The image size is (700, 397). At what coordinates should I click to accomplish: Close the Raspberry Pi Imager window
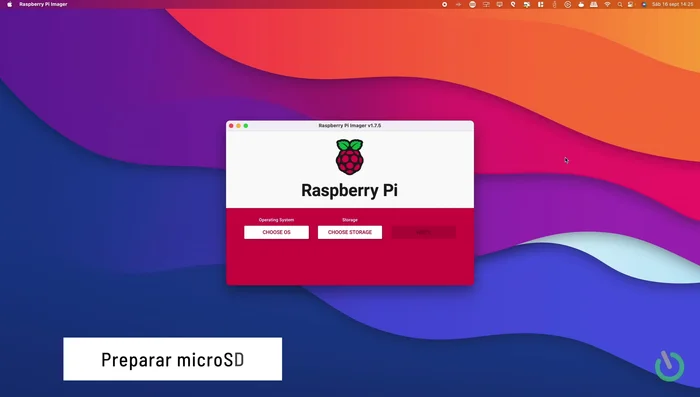(x=231, y=126)
